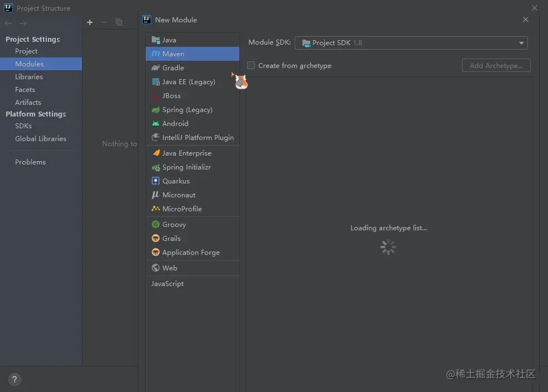Click the copy module icon
This screenshot has height=392, width=548.
coord(119,22)
